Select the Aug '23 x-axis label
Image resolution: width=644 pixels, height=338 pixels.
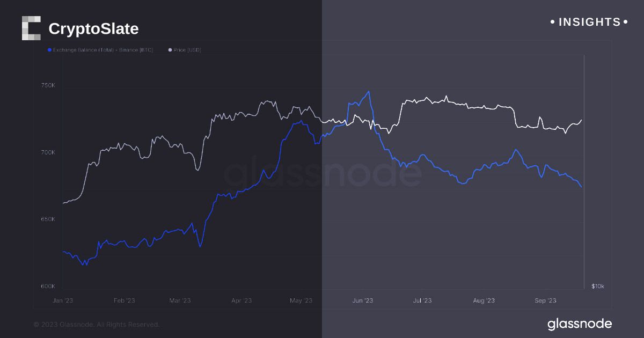coord(484,300)
